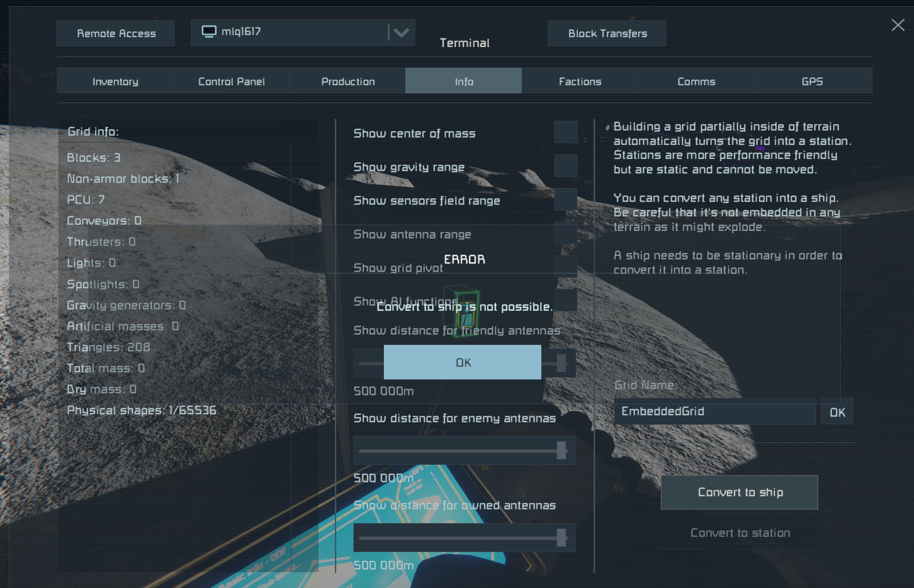The width and height of the screenshot is (914, 588).
Task: Confirm grid name with OK button
Action: (837, 412)
